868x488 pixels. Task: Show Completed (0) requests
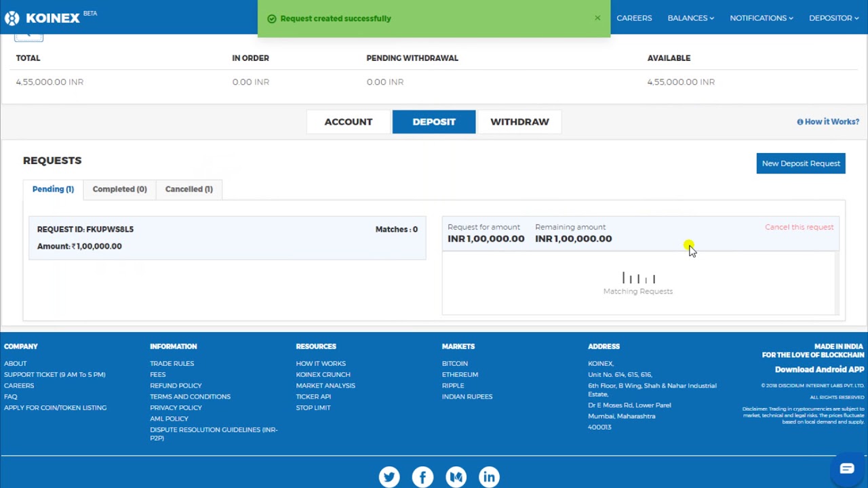tap(119, 189)
